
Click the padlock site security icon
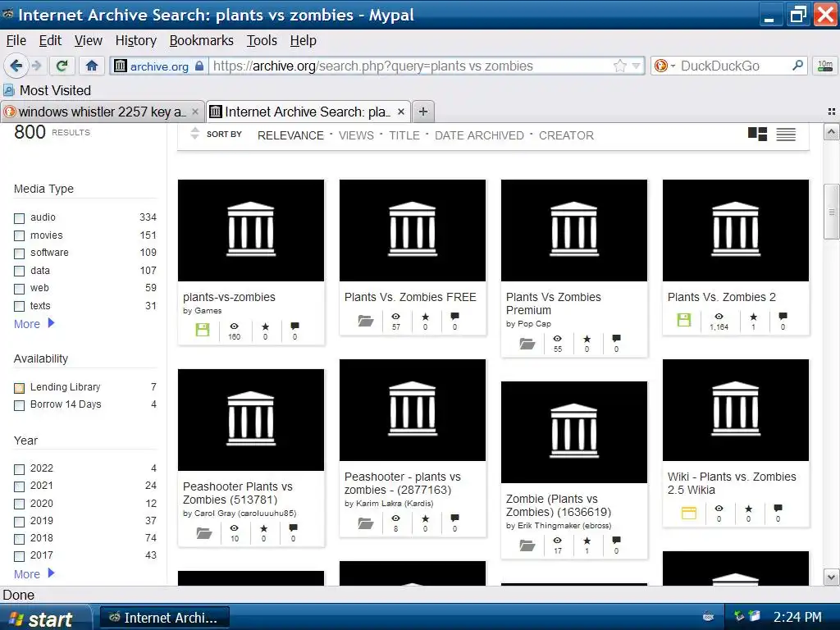(199, 66)
